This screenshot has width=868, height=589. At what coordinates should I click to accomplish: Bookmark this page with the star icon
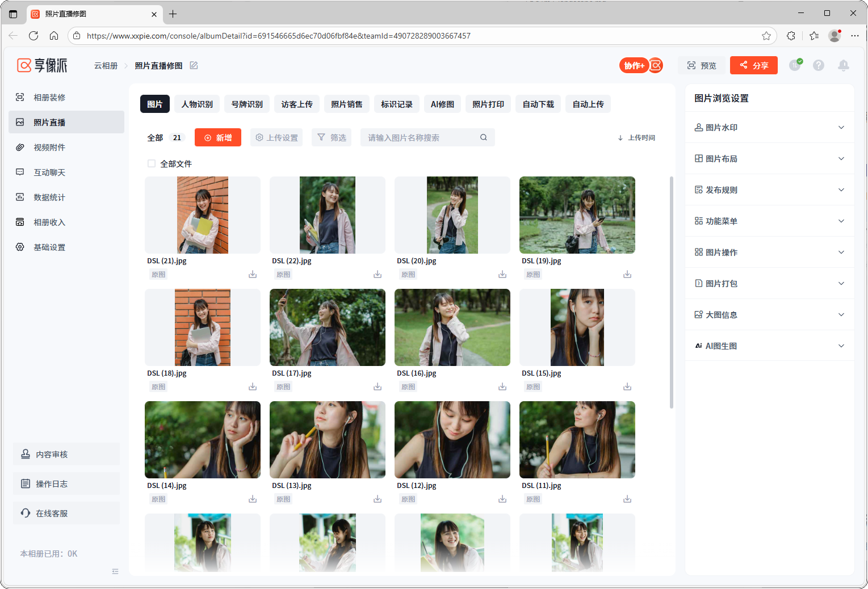pos(766,36)
